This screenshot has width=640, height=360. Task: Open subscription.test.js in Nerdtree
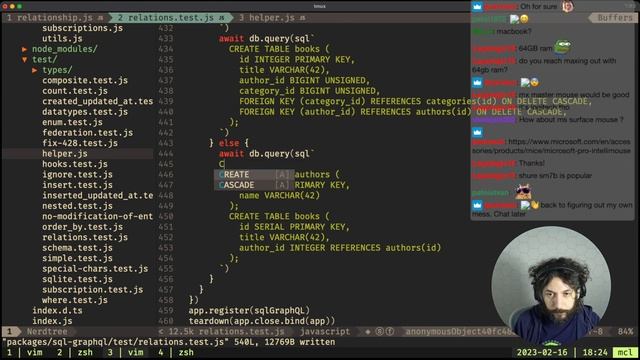coord(93,290)
